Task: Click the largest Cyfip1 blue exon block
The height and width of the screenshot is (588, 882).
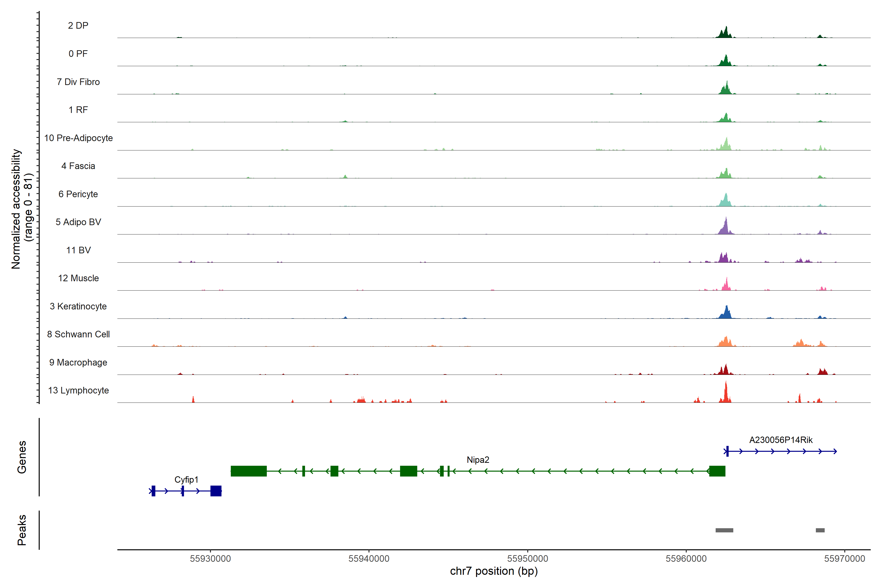Action: [216, 491]
